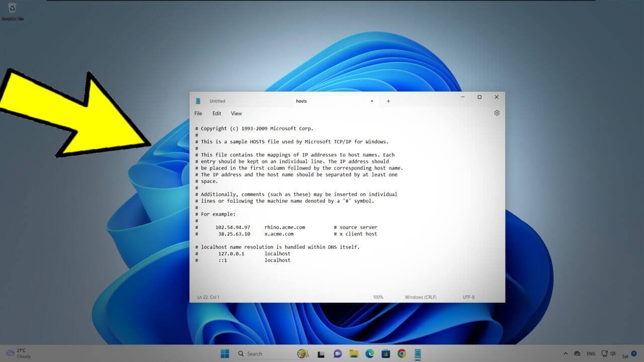Click the 100% zoom level in status bar
Viewport: 644px width, 362px height.
[x=378, y=297]
